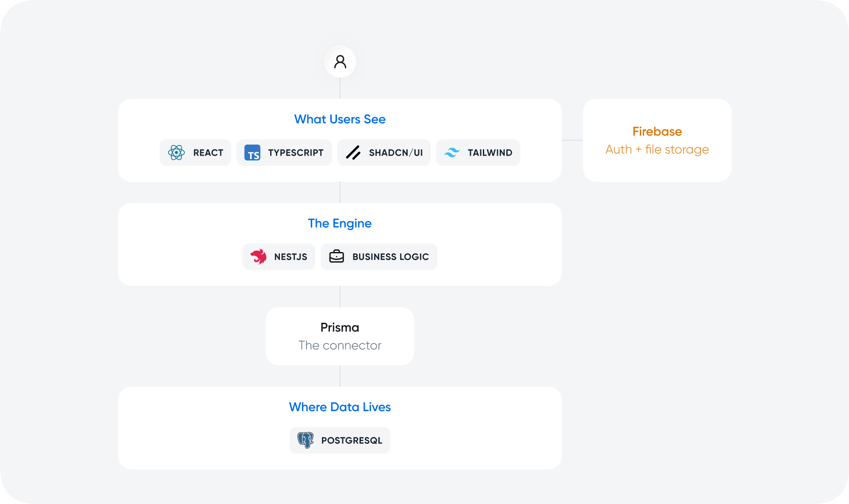849x504 pixels.
Task: Click the briefcase Business Logic icon
Action: point(337,256)
